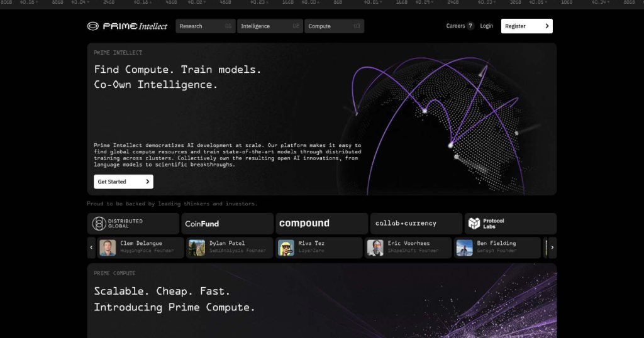Screen dimensions: 644x338
Task: Open the Distributed Global investor card
Action: (133, 224)
